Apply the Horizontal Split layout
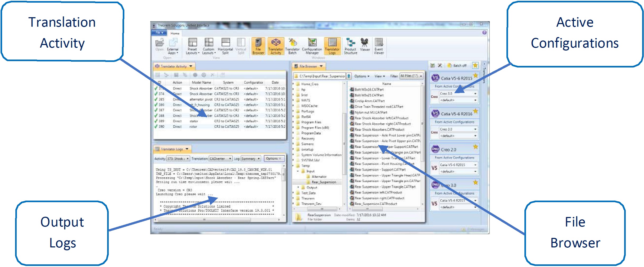Image resolution: width=644 pixels, height=267 pixels. coord(225,46)
